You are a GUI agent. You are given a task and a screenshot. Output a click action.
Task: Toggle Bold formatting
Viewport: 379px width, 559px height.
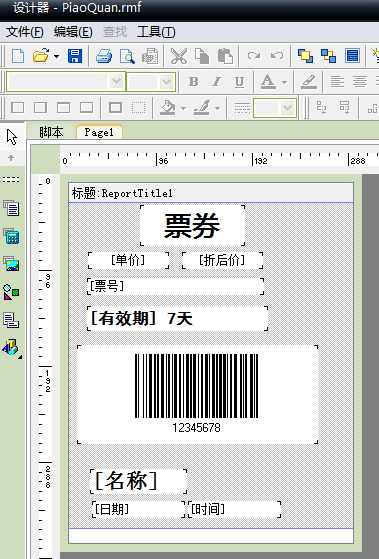tap(193, 82)
